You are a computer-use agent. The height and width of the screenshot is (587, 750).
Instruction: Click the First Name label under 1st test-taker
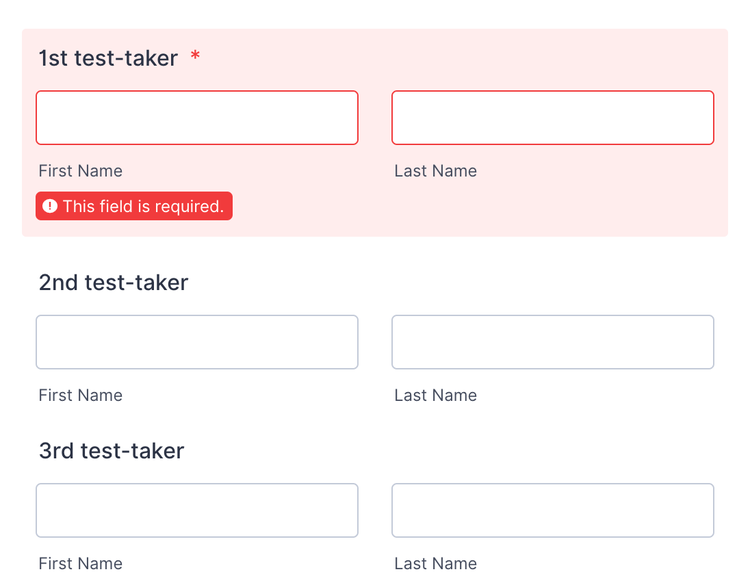pos(80,171)
